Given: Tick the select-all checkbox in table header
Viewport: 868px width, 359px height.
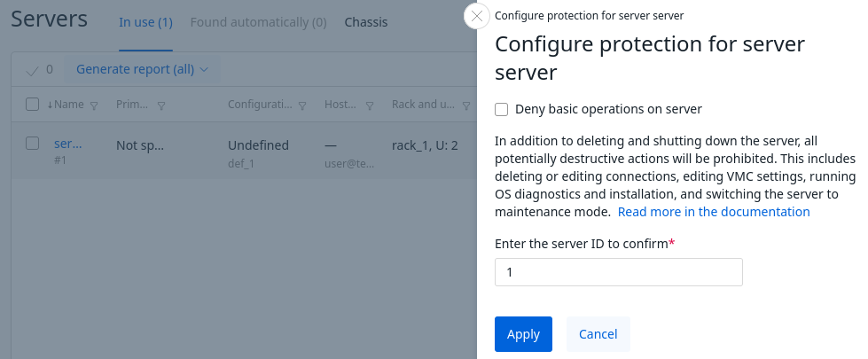Looking at the screenshot, I should click(x=33, y=105).
